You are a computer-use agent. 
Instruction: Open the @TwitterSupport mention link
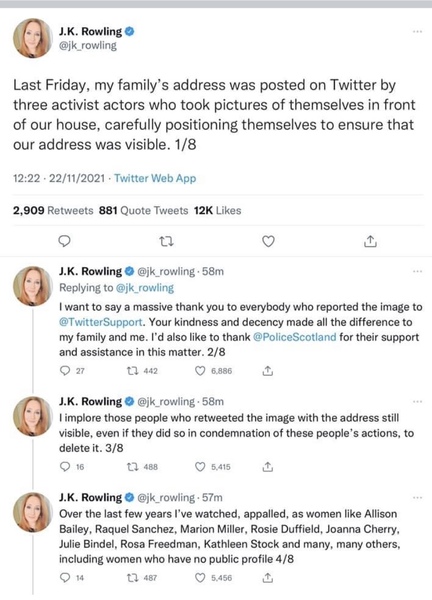point(101,322)
